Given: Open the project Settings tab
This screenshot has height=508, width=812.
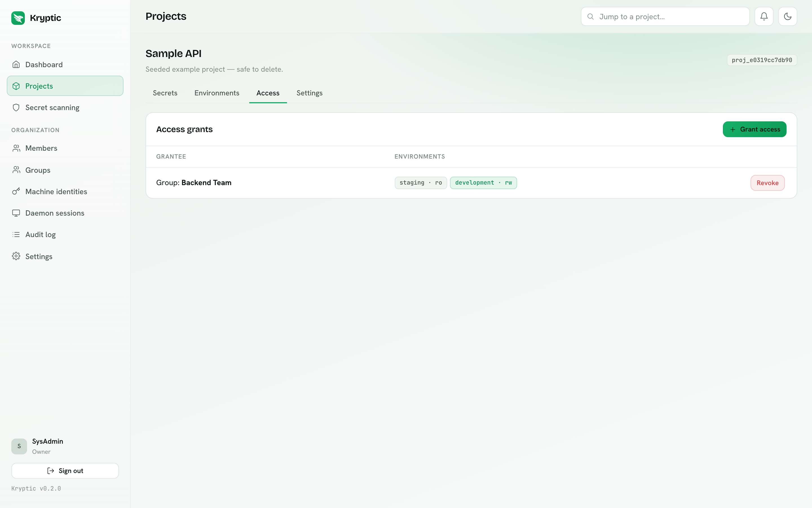Looking at the screenshot, I should click(x=309, y=93).
